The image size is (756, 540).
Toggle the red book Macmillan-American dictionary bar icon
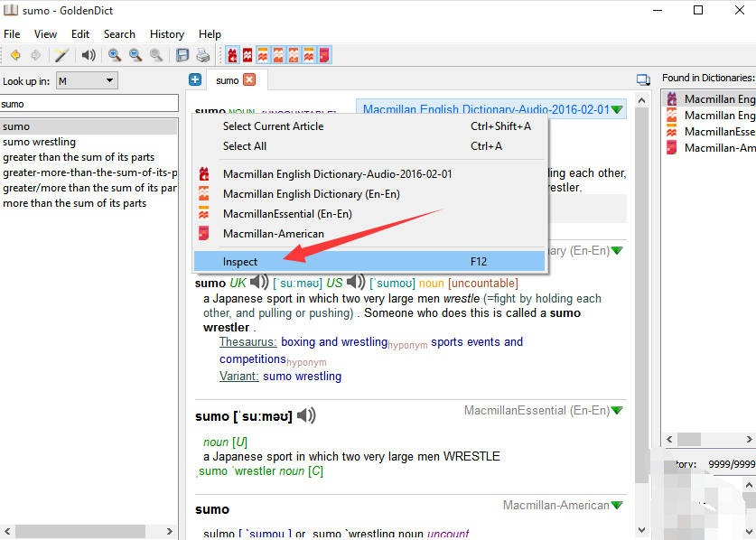tap(324, 55)
